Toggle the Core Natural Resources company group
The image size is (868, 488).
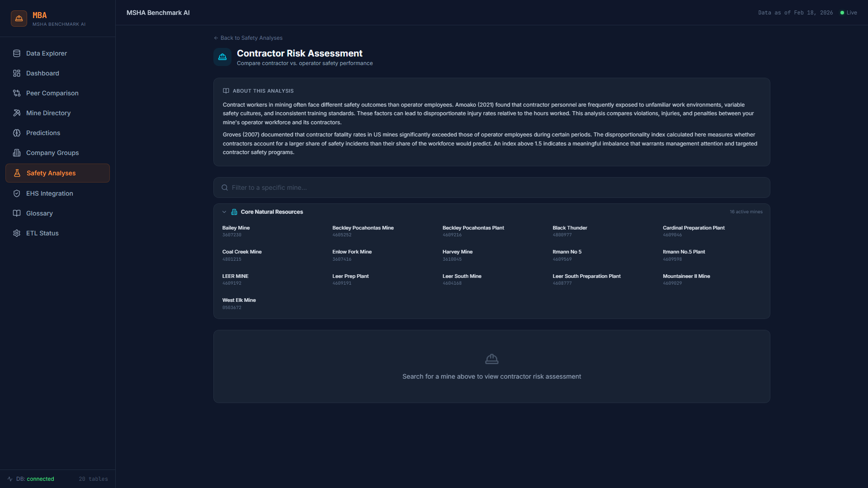point(272,211)
